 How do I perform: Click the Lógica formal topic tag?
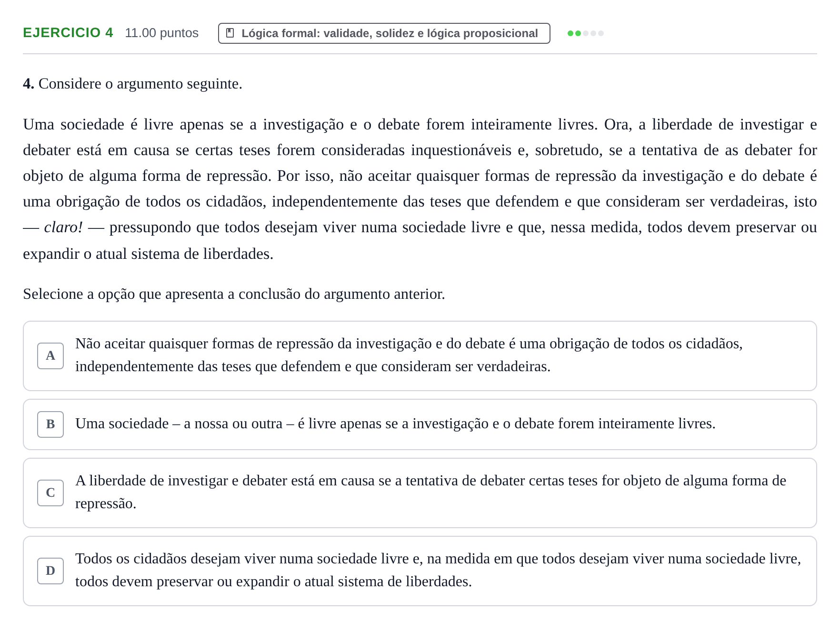click(384, 33)
